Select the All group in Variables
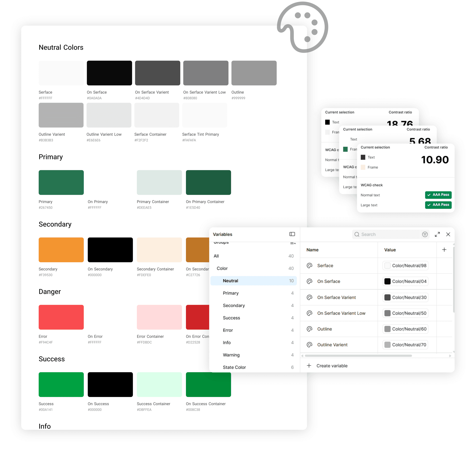 point(254,256)
